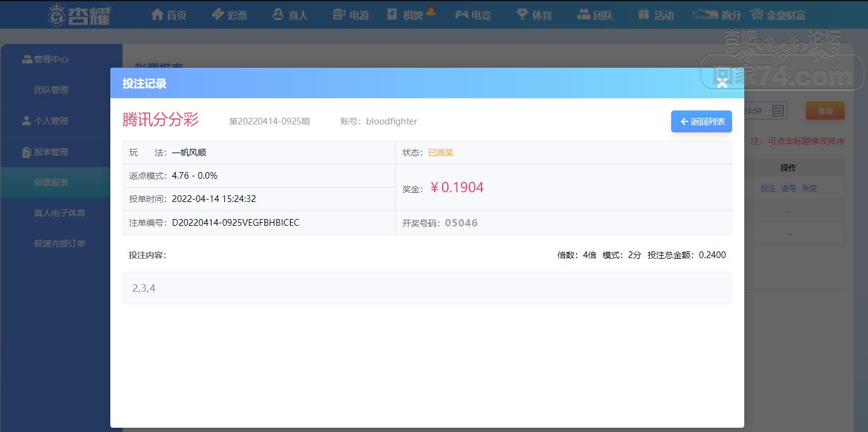The image size is (868, 432).
Task: Open the 体育 trophy icon menu
Action: 522,14
